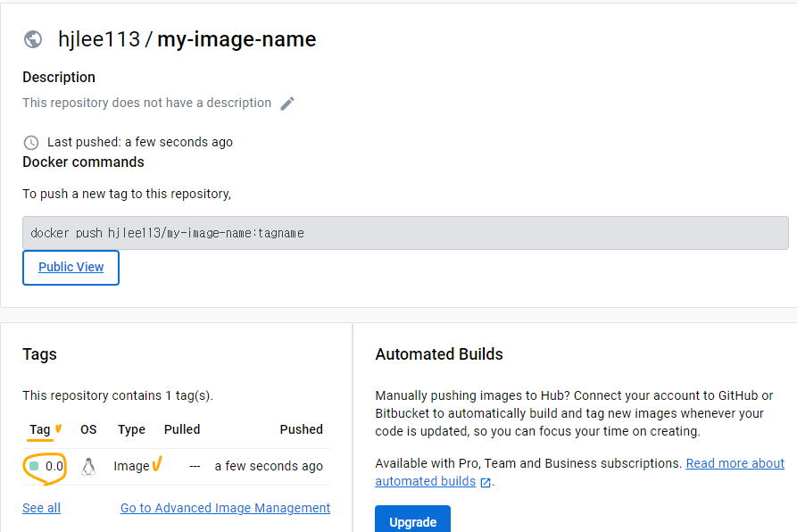Click the Automated Builds heading

click(x=439, y=354)
